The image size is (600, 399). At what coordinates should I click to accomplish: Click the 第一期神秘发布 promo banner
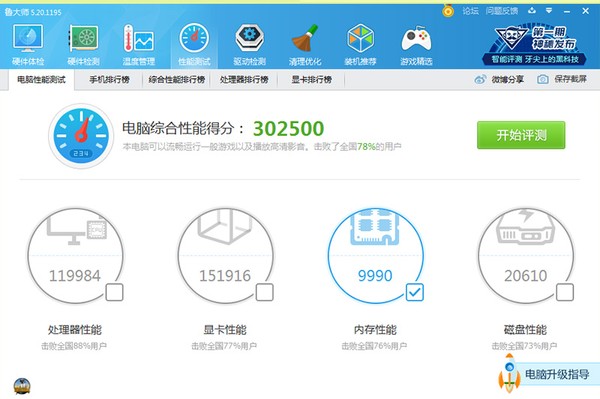click(535, 44)
